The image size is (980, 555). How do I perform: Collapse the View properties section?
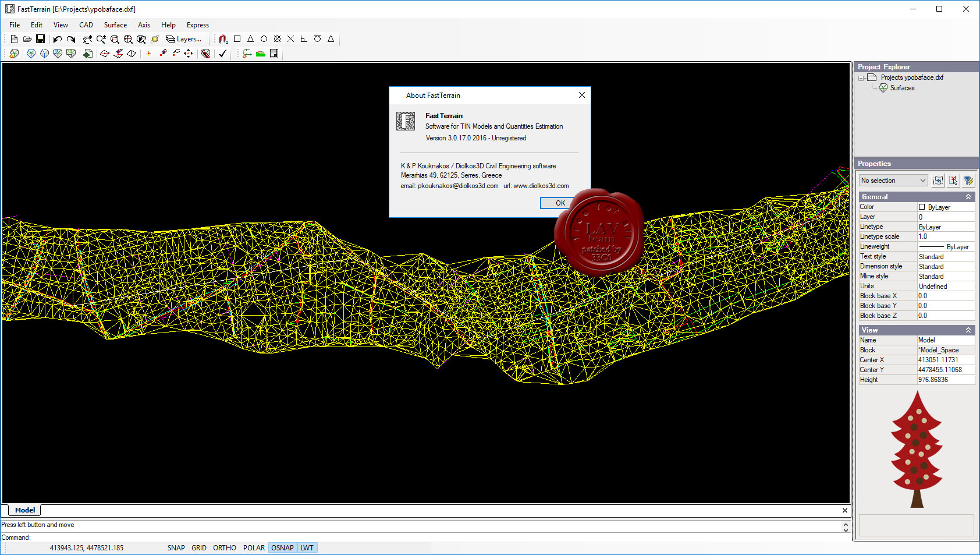pos(968,330)
